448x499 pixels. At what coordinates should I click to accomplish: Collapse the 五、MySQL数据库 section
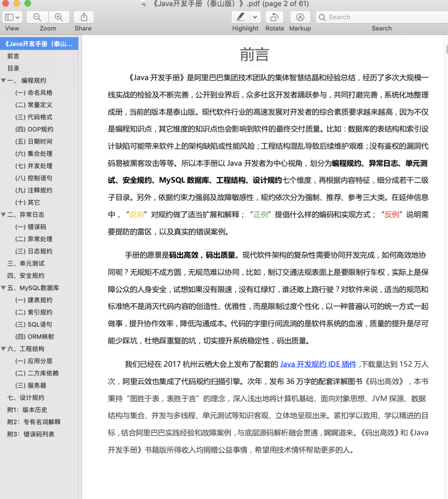(3, 288)
